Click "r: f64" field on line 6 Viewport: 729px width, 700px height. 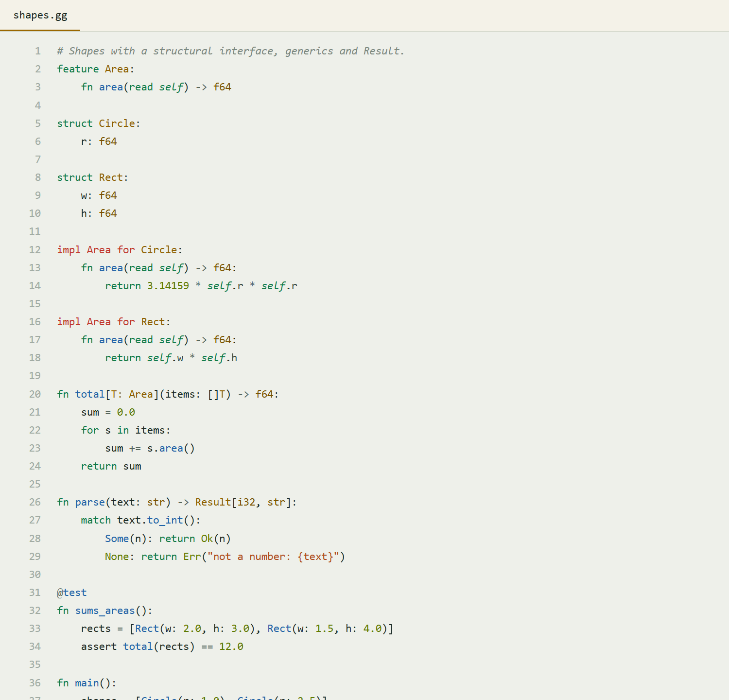click(99, 141)
